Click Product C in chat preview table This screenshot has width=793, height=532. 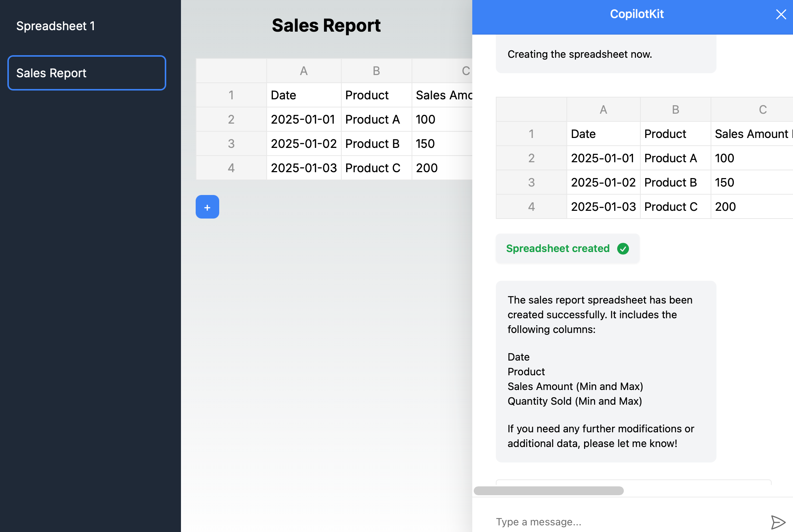click(676, 206)
